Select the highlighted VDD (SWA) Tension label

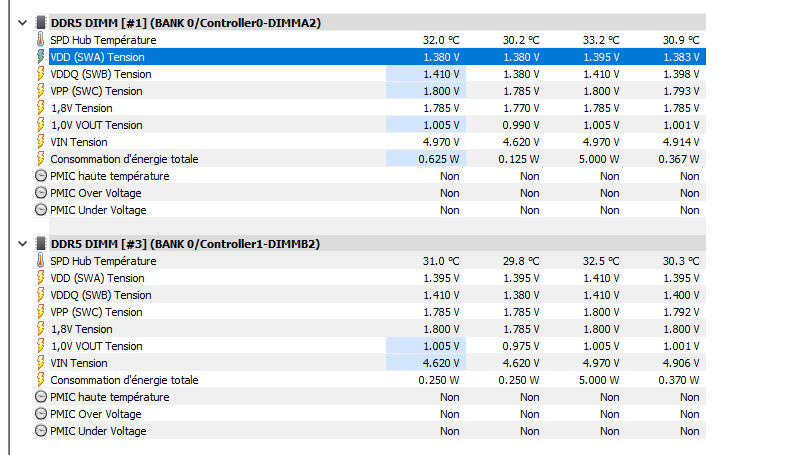pyautogui.click(x=98, y=57)
